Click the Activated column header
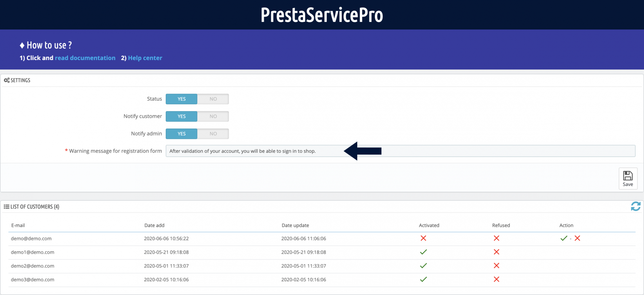The image size is (644, 295). click(429, 225)
